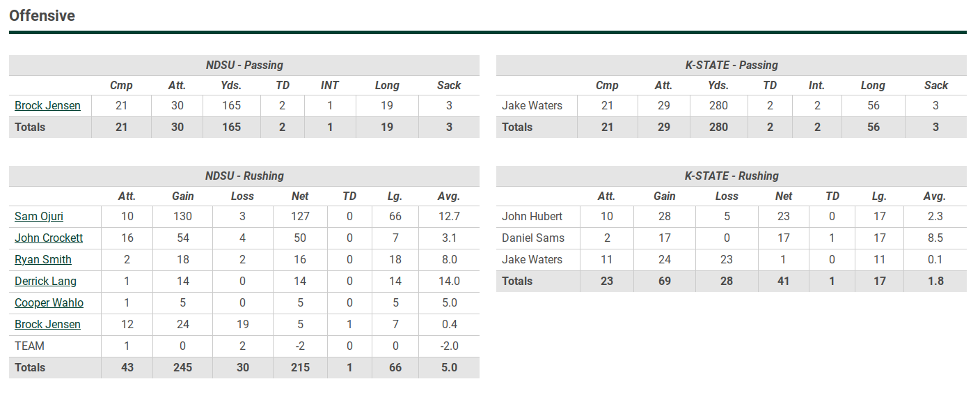Viewport: 980px width, 393px height.
Task: Open Ryan Smith player link
Action: tap(43, 260)
